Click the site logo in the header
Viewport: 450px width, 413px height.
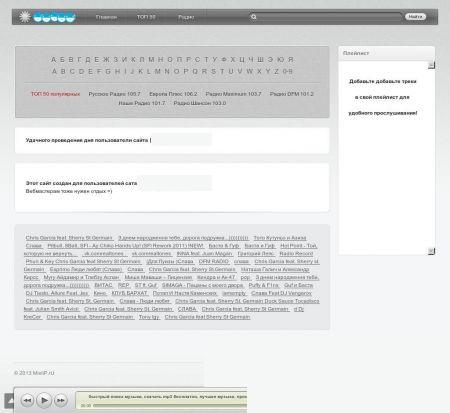click(x=47, y=17)
